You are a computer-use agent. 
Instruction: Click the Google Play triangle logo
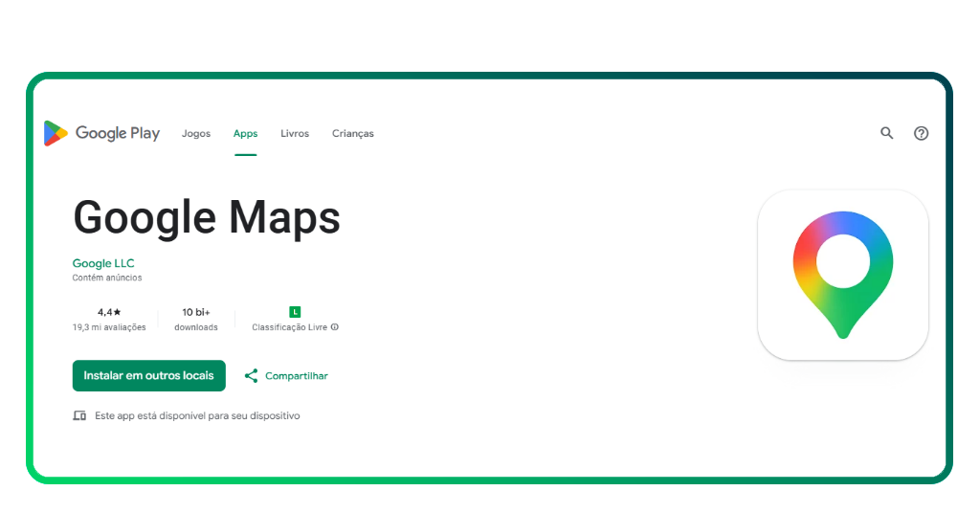56,134
